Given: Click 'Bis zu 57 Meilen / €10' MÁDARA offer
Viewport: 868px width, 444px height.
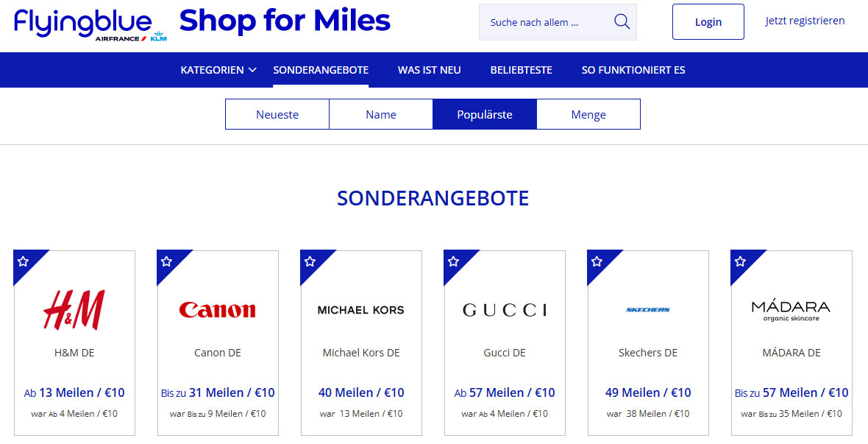Looking at the screenshot, I should [791, 392].
